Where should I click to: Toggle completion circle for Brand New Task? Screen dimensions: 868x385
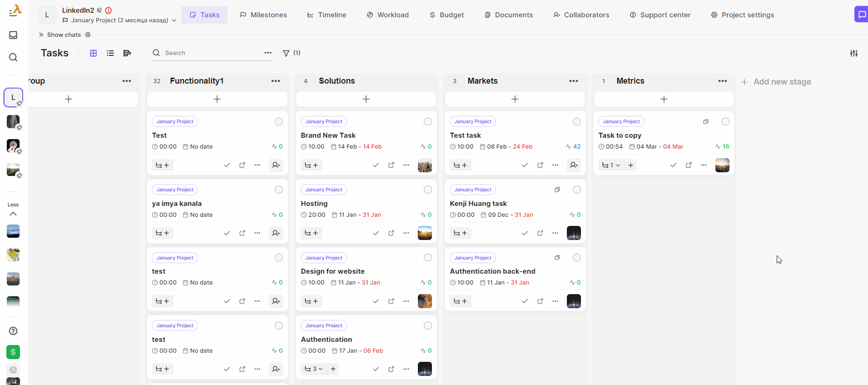coord(428,121)
